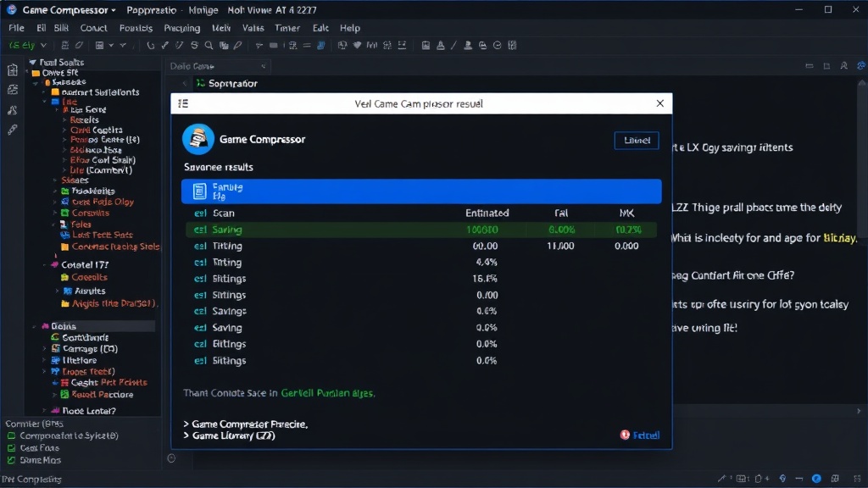Expand the 'Aaotes' tree node
Image resolution: width=868 pixels, height=488 pixels.
click(x=58, y=291)
